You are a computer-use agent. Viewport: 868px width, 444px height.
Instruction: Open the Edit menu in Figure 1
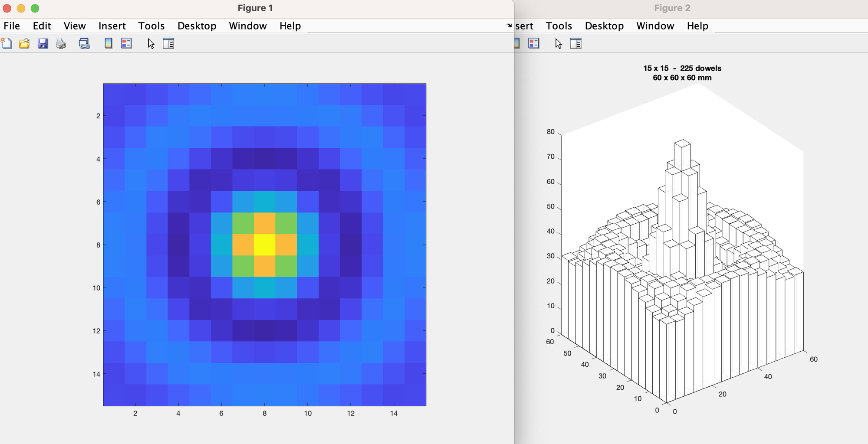[x=42, y=26]
